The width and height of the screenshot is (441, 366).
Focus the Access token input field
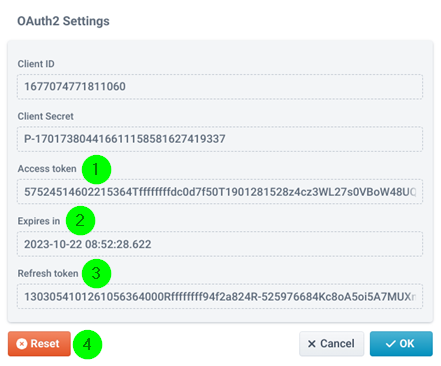pos(220,192)
